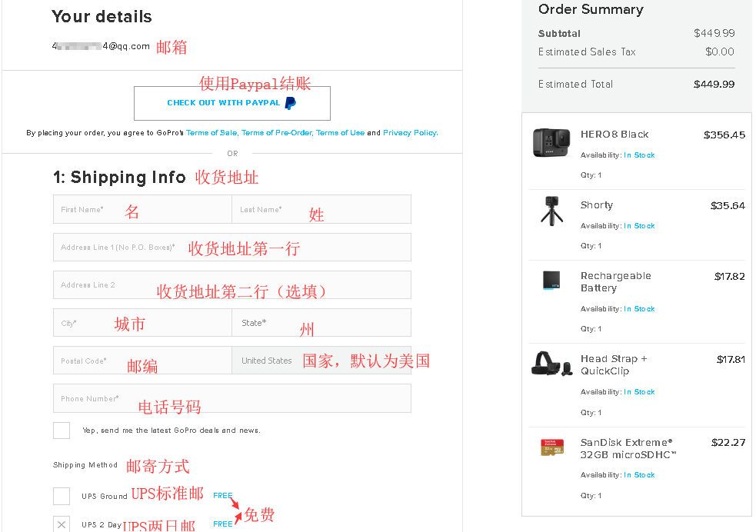Click the Head Strap + QuickClip name
Viewport: 756px width, 532px height.
[613, 364]
